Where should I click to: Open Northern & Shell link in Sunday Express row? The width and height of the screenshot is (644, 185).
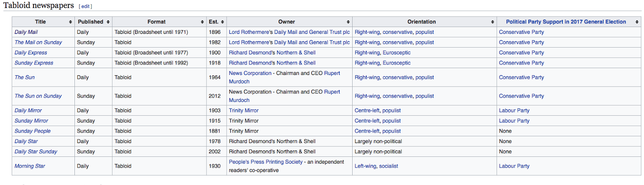(x=295, y=63)
